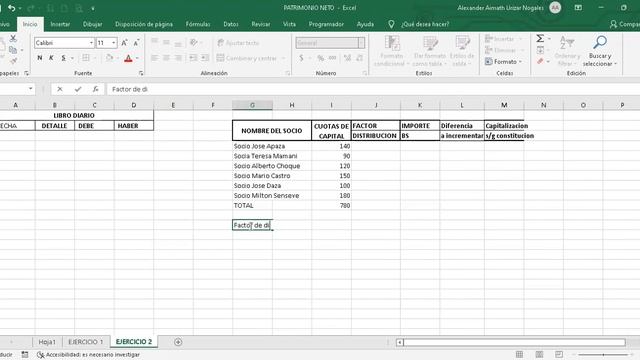Apply the percent style icon
The height and width of the screenshot is (360, 640).
tap(321, 58)
